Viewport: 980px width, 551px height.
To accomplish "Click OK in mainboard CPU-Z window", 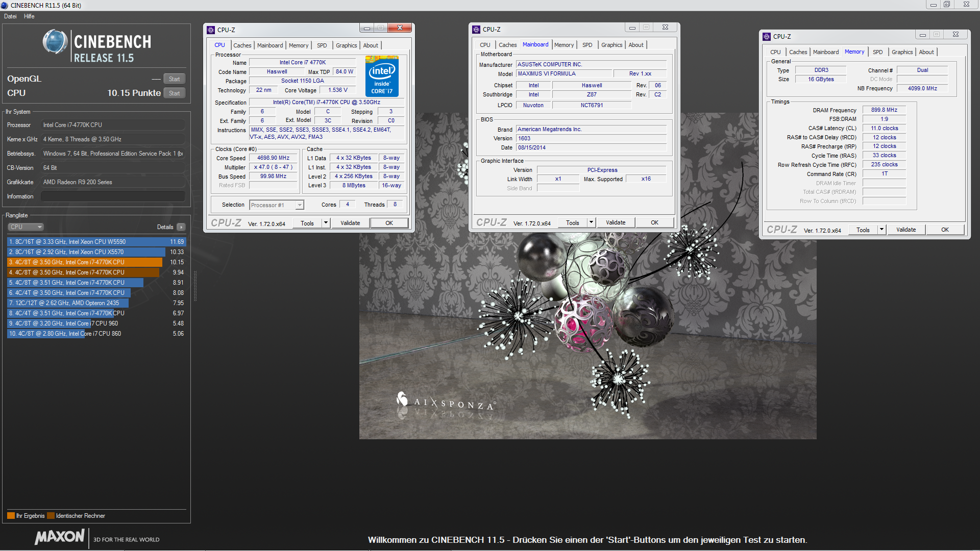I will [x=655, y=222].
